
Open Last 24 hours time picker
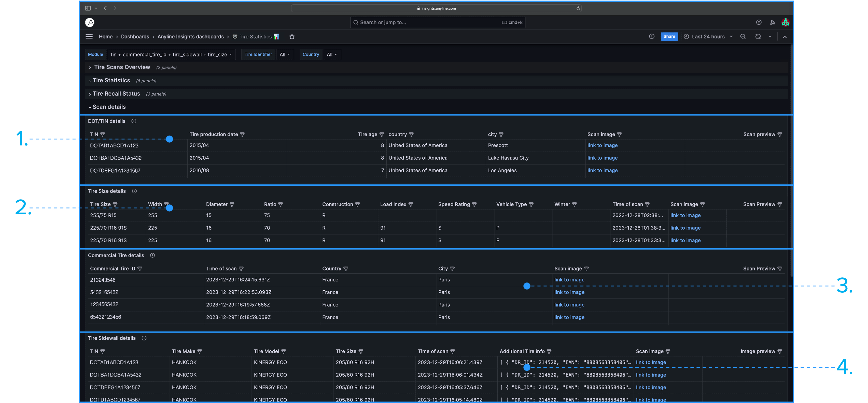coord(708,37)
